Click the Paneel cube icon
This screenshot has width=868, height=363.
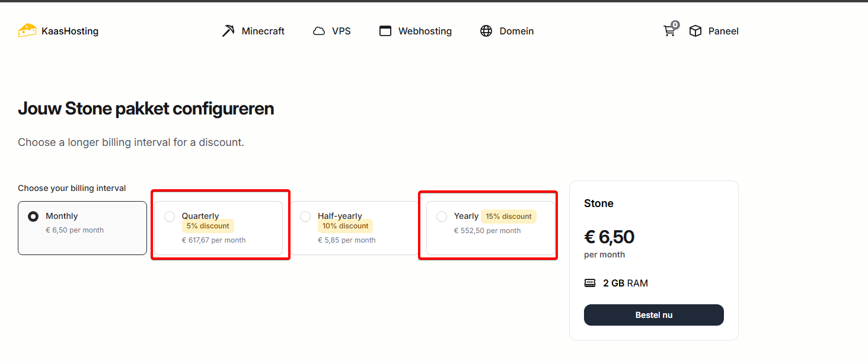click(x=695, y=31)
